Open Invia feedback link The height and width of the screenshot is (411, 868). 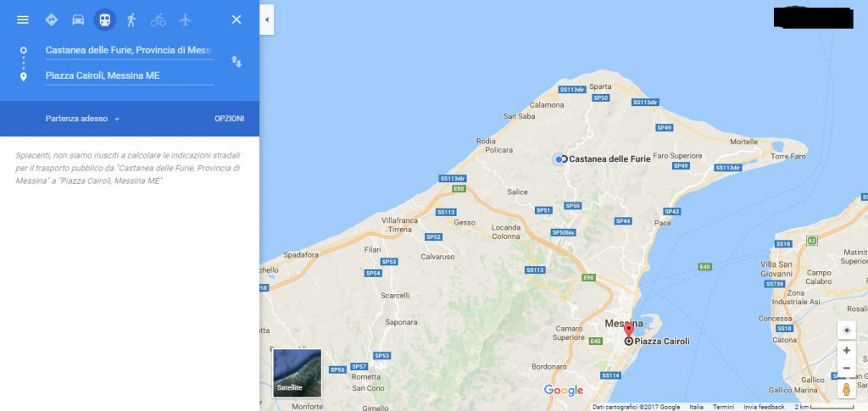coord(764,407)
